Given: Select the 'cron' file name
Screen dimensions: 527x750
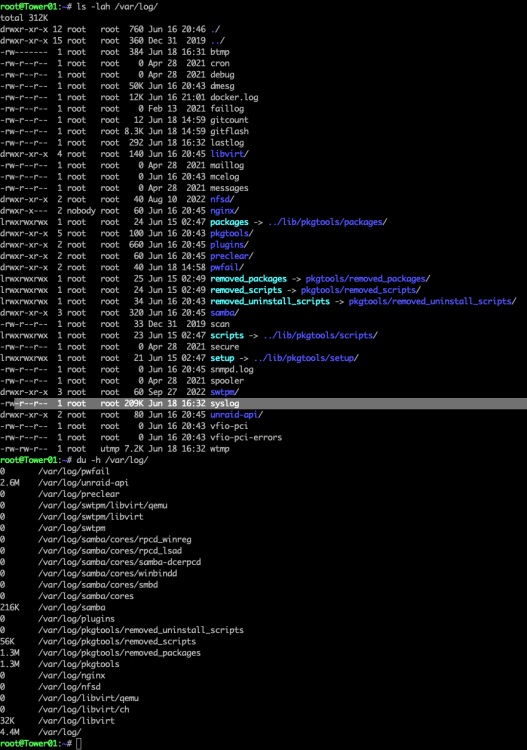Looking at the screenshot, I should (x=220, y=64).
